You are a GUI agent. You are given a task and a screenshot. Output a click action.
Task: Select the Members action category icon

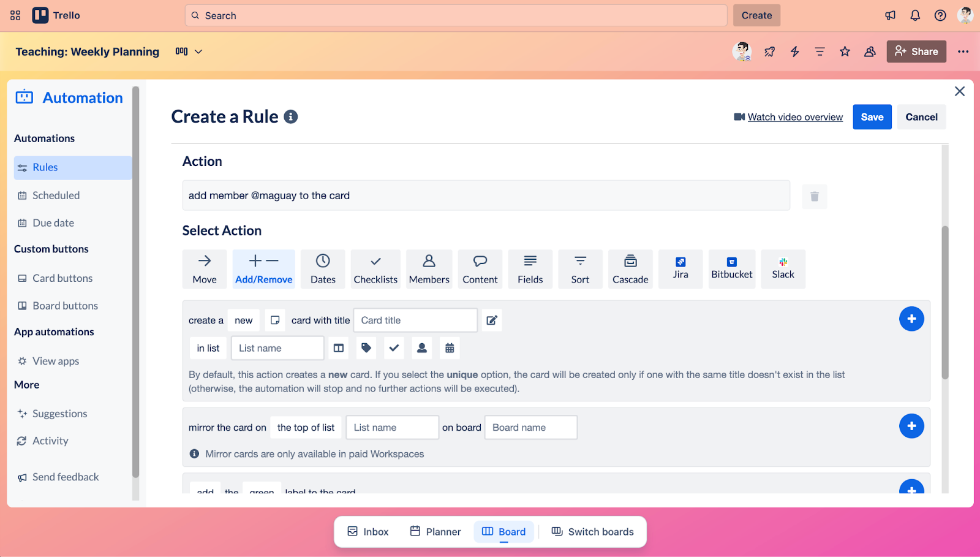(x=429, y=268)
